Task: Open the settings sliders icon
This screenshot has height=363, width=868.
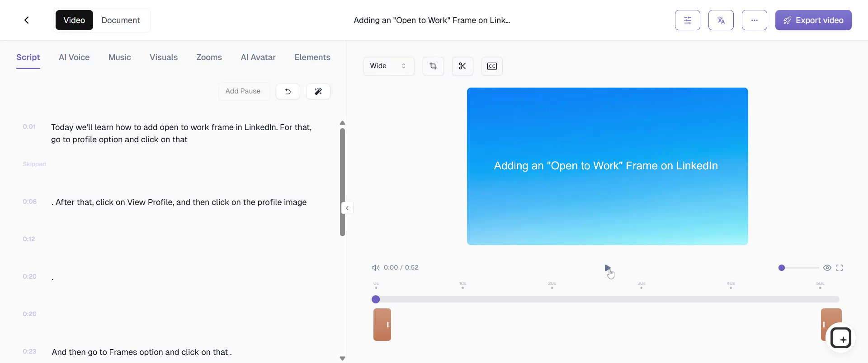Action: coord(688,20)
